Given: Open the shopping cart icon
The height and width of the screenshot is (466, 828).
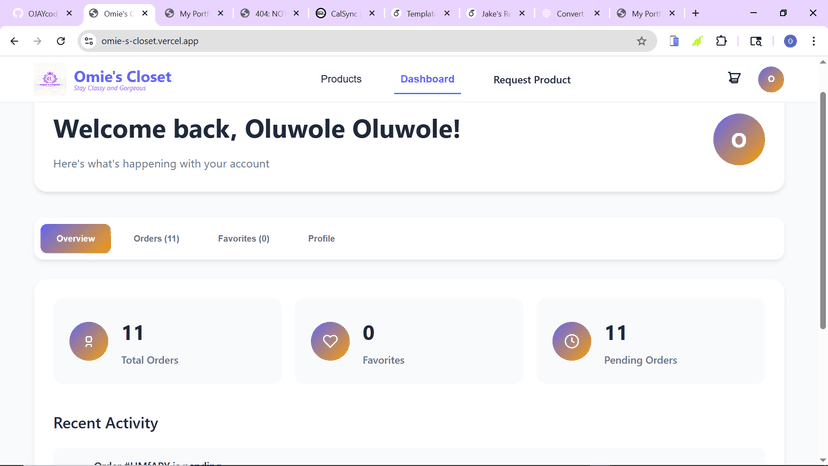Looking at the screenshot, I should point(734,78).
